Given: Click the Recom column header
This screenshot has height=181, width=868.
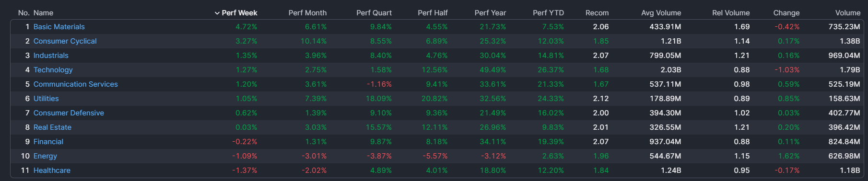Looking at the screenshot, I should point(597,13).
